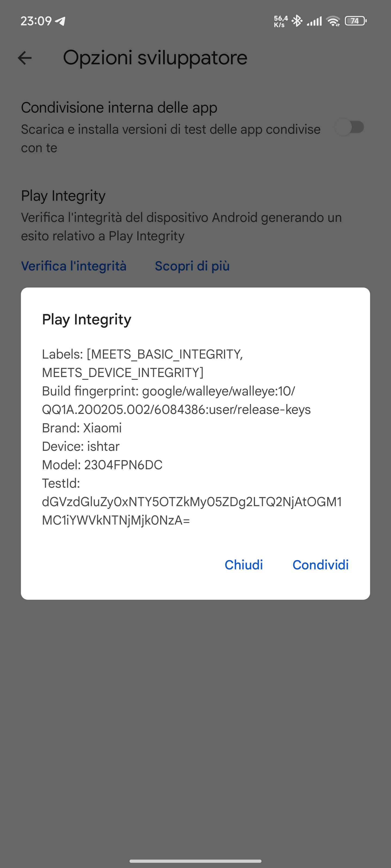
Task: Tap the Play Integrity dialog title
Action: coord(87,320)
